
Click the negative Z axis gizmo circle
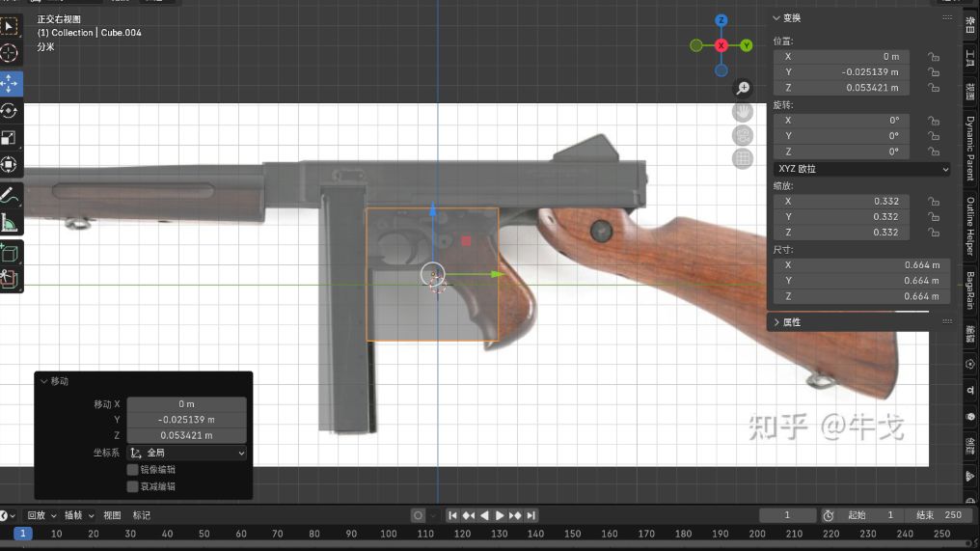point(721,70)
